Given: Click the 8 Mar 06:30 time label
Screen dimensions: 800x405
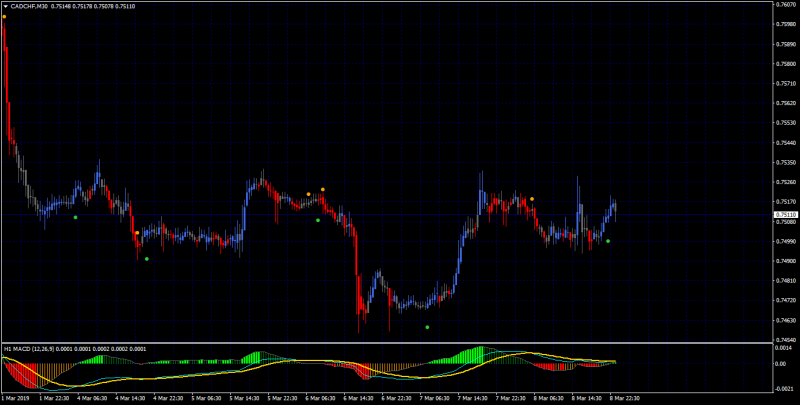Looking at the screenshot, I should (x=548, y=398).
